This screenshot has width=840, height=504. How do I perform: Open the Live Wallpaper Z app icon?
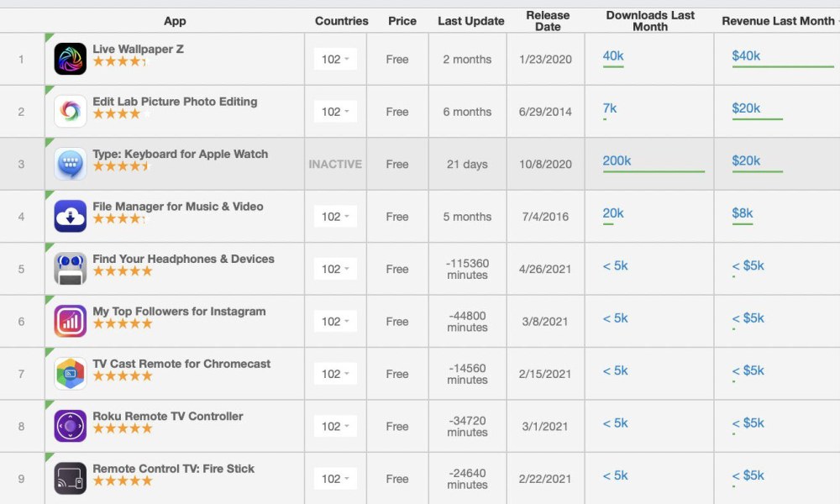tap(71, 59)
